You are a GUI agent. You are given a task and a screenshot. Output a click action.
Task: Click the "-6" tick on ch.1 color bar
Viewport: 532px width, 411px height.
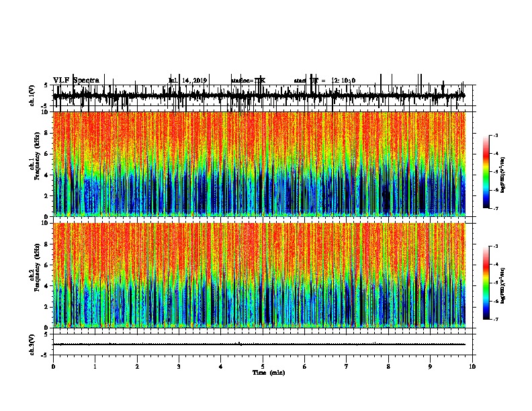[x=495, y=190]
